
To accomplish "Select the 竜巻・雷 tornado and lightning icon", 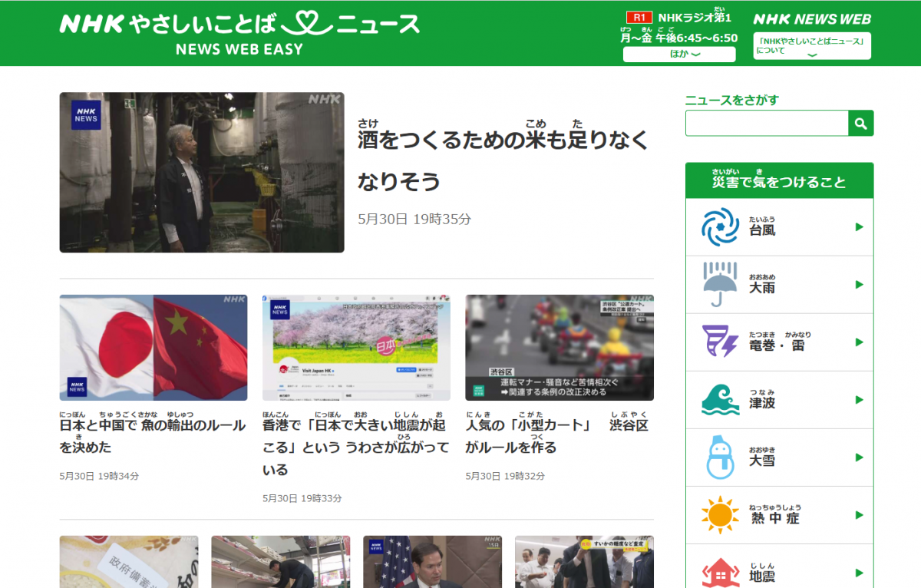I will [719, 342].
